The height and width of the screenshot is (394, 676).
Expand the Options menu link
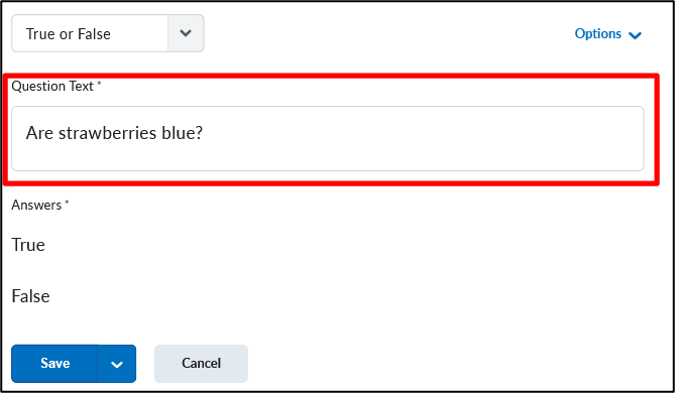[x=608, y=34]
